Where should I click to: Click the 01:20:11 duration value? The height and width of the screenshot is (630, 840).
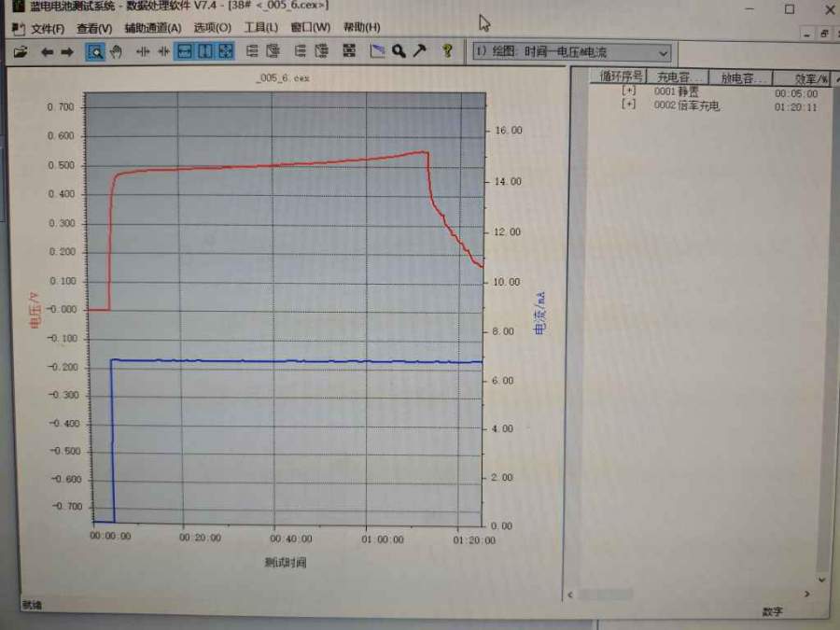tap(795, 107)
